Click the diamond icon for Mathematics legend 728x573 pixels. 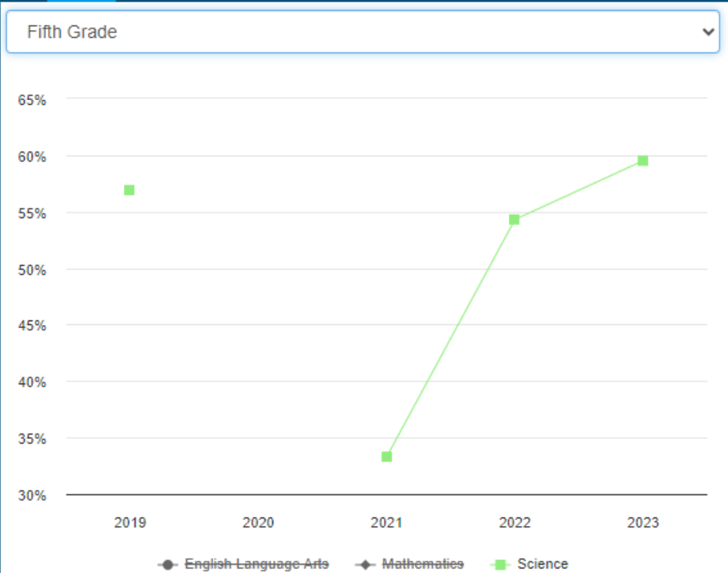pos(367,565)
